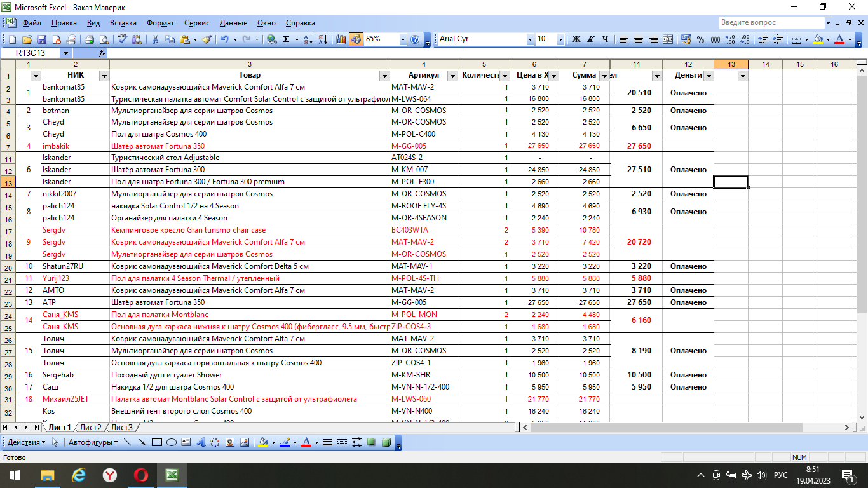
Task: Apply the Currency format icon
Action: tap(686, 39)
